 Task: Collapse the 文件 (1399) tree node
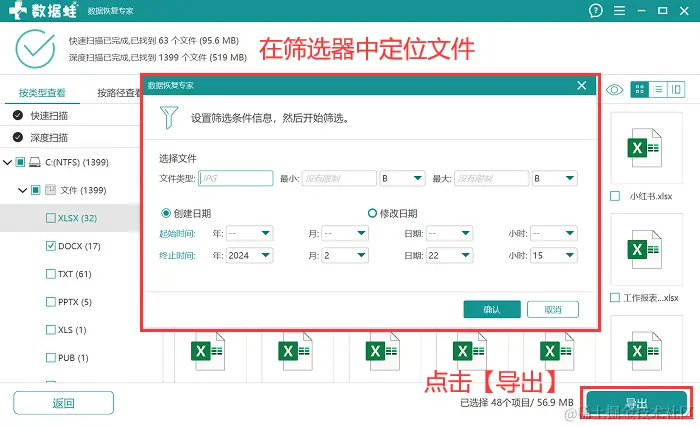pos(22,190)
